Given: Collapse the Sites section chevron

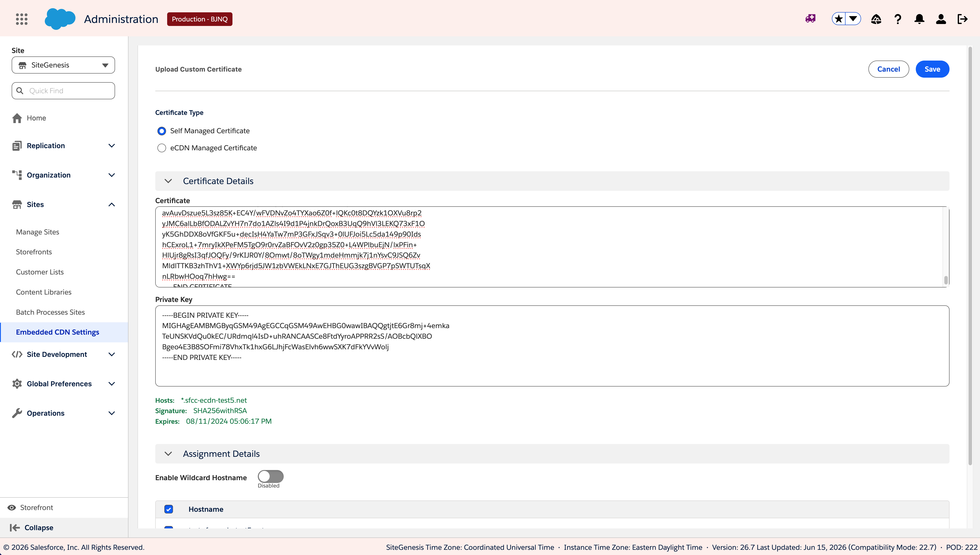Looking at the screenshot, I should click(x=112, y=205).
